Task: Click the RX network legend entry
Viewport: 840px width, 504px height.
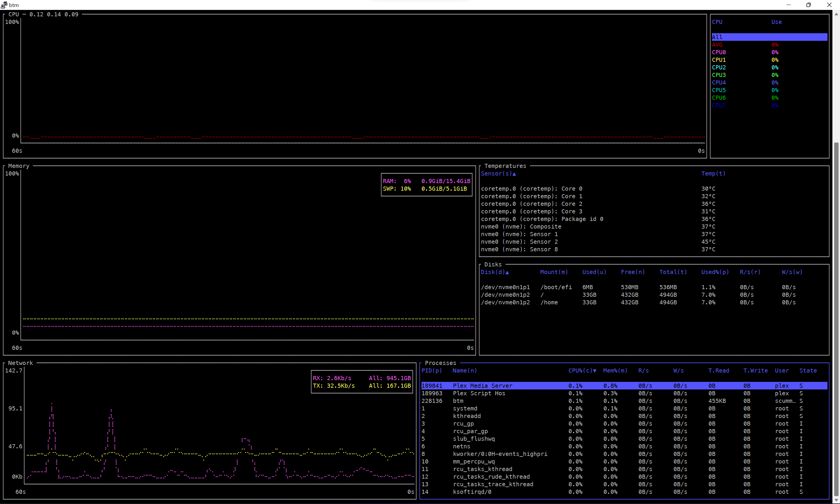Action: click(362, 378)
